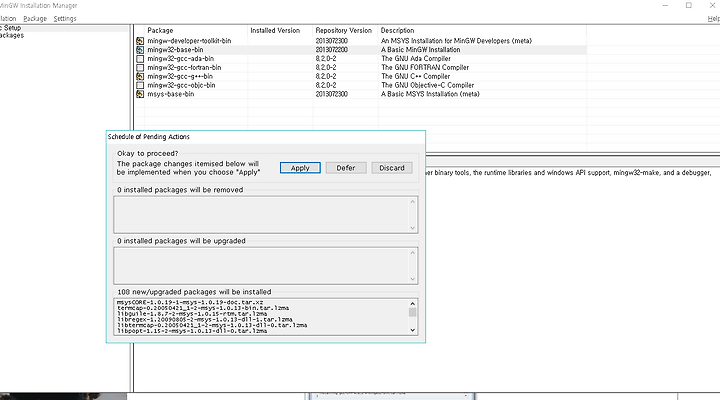Check the mingw32-gcc-fortran-bin package box
The height and width of the screenshot is (400, 720).
click(x=140, y=68)
